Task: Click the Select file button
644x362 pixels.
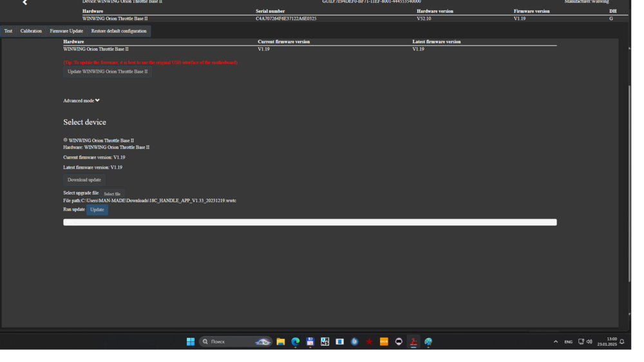Action: click(112, 194)
